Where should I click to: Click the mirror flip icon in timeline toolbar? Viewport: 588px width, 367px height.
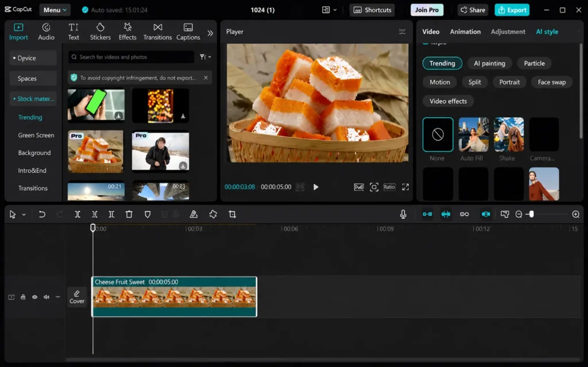click(194, 214)
